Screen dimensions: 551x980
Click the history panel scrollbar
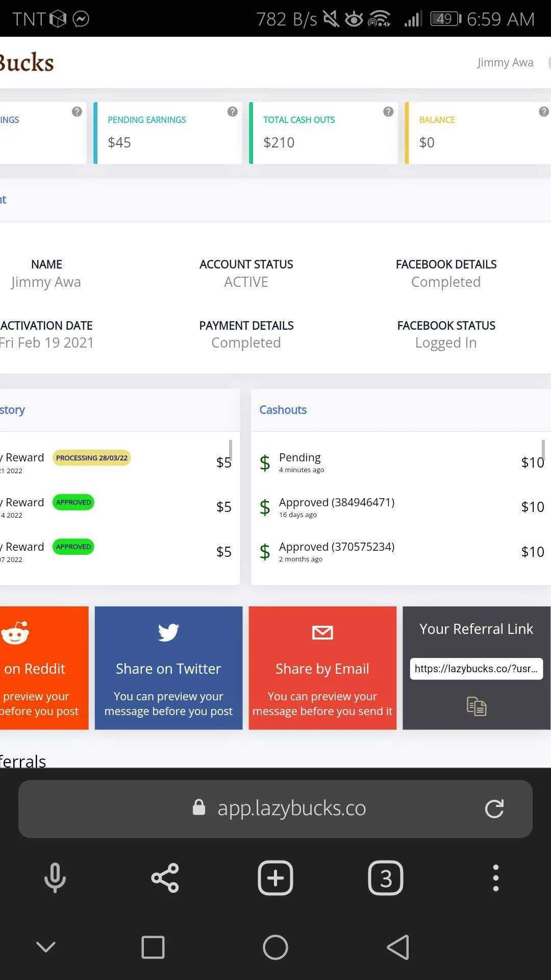pyautogui.click(x=231, y=450)
